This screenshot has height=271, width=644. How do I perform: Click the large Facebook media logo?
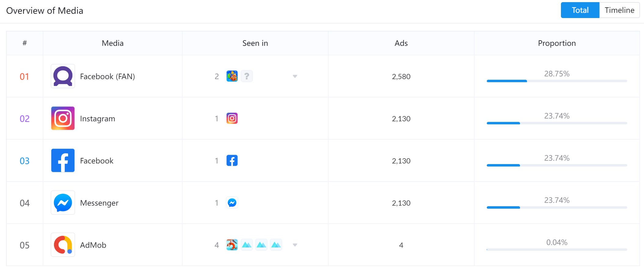coord(63,160)
